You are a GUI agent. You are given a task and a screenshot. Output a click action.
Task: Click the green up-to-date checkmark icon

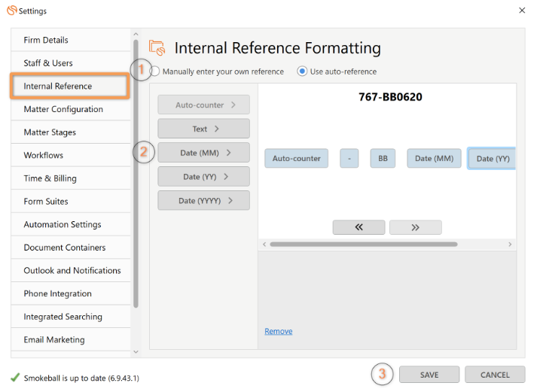click(x=14, y=378)
